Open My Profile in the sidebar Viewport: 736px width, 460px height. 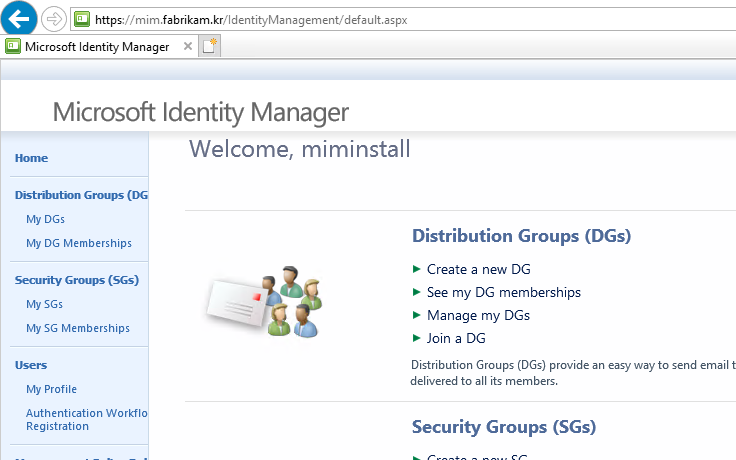52,389
